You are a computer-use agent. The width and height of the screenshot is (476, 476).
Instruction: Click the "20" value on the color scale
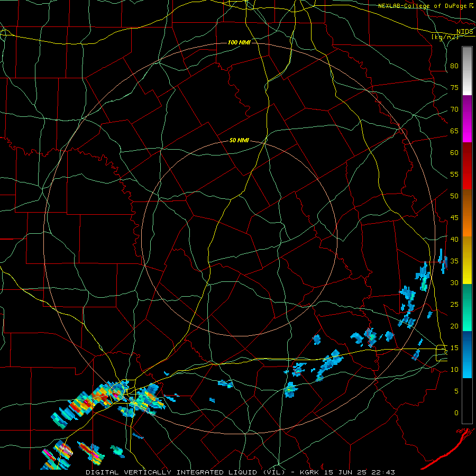pyautogui.click(x=454, y=326)
